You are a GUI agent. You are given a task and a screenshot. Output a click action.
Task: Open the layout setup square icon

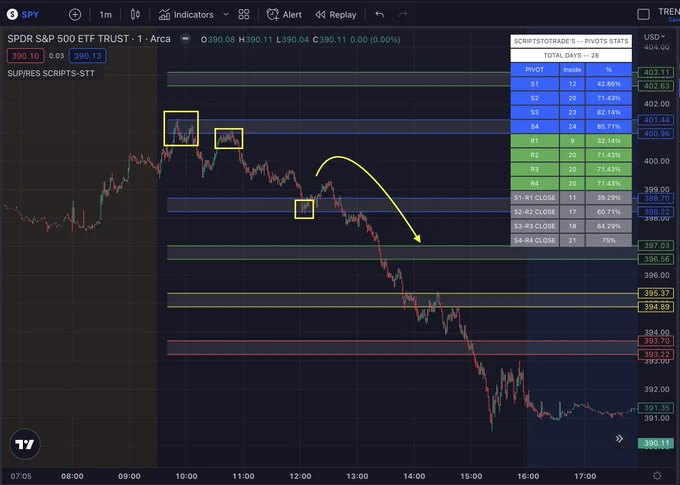643,14
